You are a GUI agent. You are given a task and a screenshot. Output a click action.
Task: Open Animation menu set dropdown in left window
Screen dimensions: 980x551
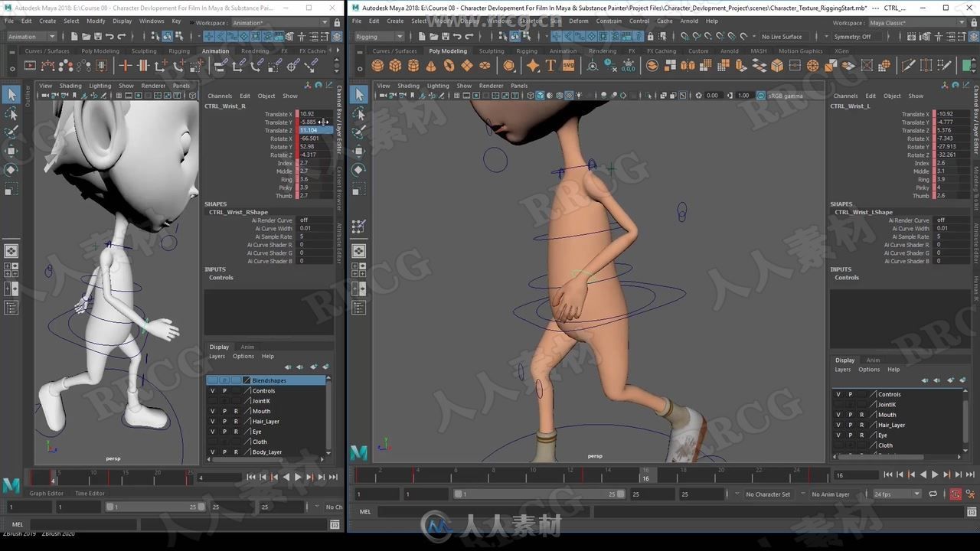(31, 36)
